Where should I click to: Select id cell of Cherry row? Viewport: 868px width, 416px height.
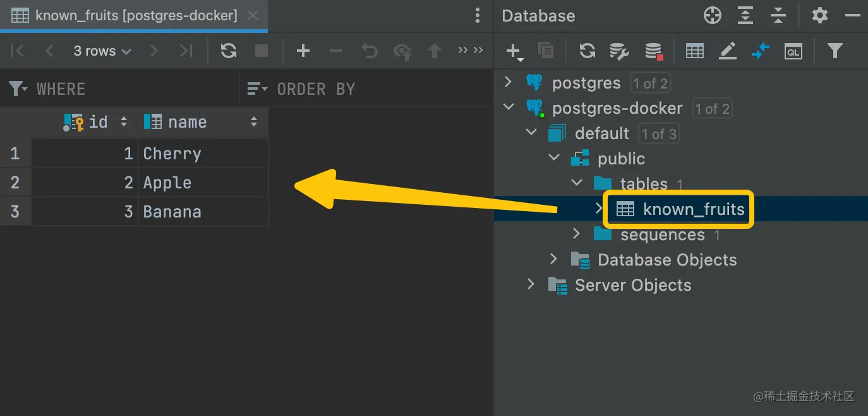click(x=85, y=154)
